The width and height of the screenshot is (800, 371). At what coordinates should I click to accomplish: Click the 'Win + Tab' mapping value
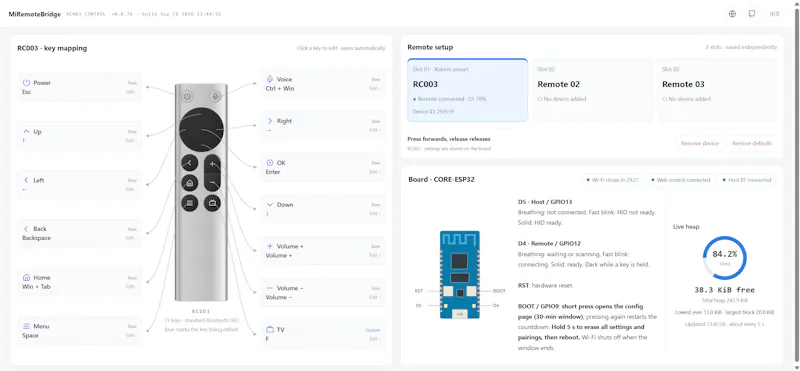36,287
